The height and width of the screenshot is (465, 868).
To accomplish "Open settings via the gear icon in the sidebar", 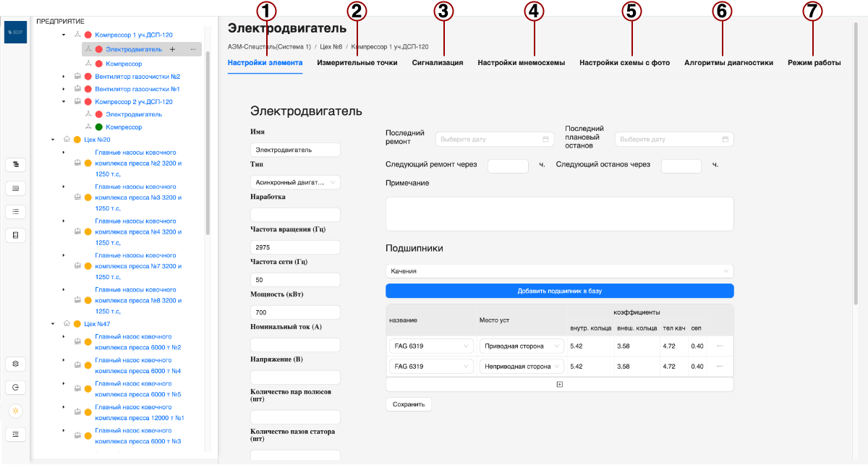I will pos(16,364).
